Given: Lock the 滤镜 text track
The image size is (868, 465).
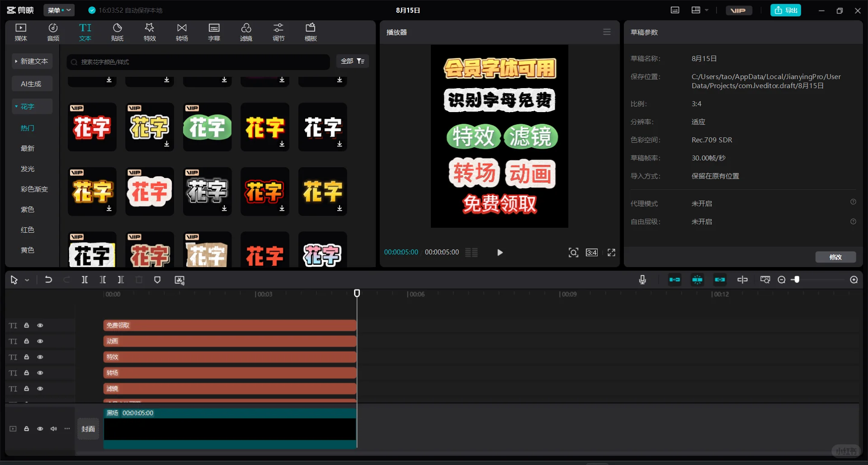Looking at the screenshot, I should [x=27, y=389].
